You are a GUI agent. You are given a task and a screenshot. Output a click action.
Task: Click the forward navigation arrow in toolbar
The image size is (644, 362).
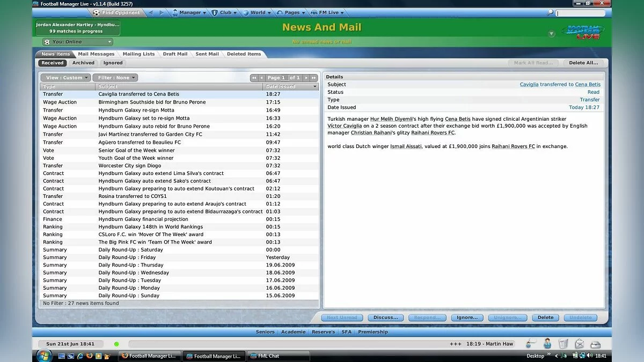[163, 12]
